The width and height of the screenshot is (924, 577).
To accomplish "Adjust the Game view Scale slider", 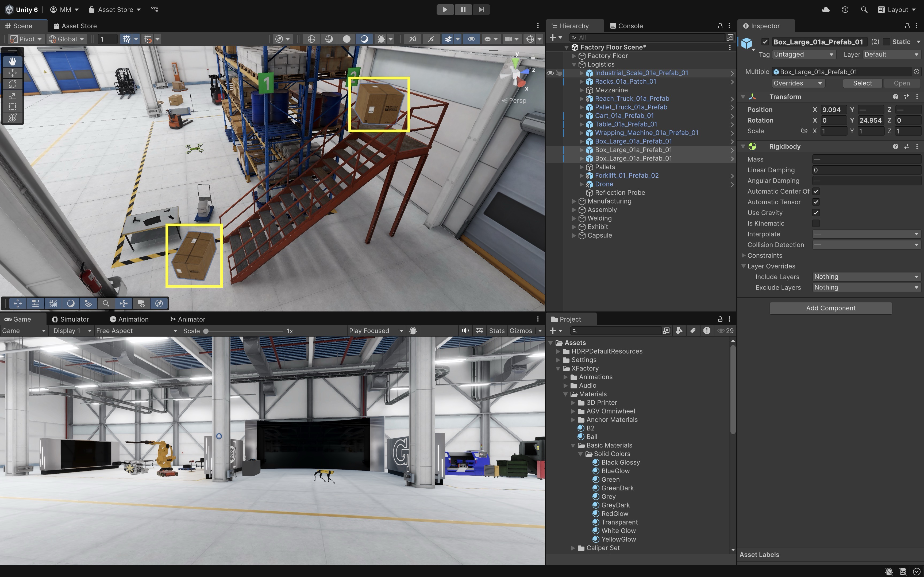I will (x=206, y=331).
